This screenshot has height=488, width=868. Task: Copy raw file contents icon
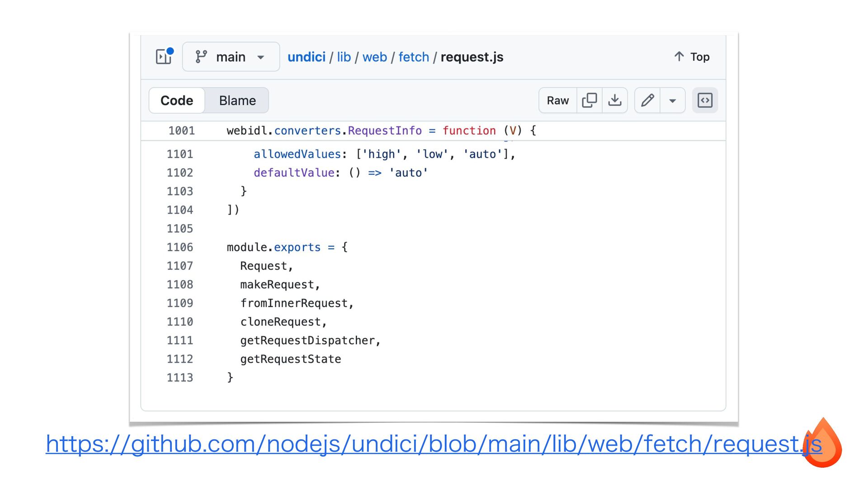pyautogui.click(x=589, y=100)
